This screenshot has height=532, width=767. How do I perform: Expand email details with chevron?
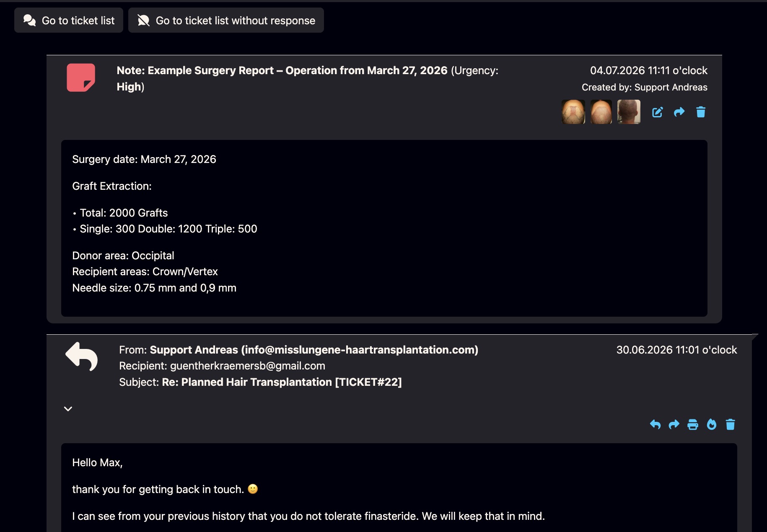(x=68, y=409)
